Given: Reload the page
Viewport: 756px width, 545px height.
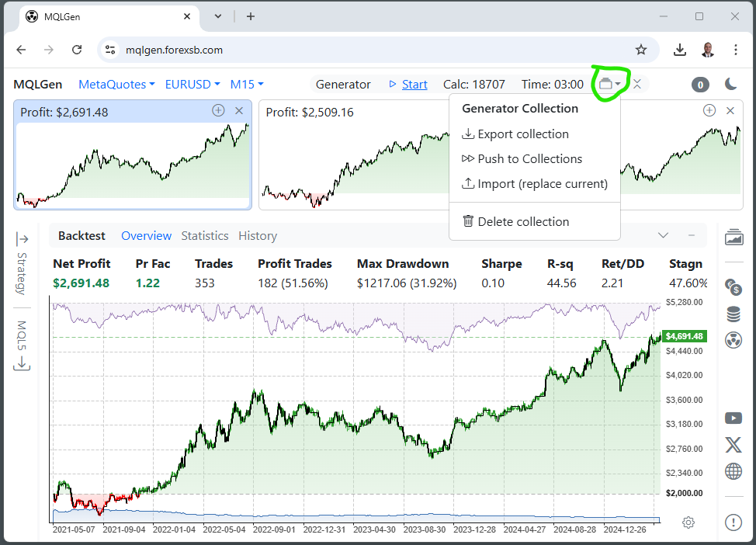Looking at the screenshot, I should [77, 50].
